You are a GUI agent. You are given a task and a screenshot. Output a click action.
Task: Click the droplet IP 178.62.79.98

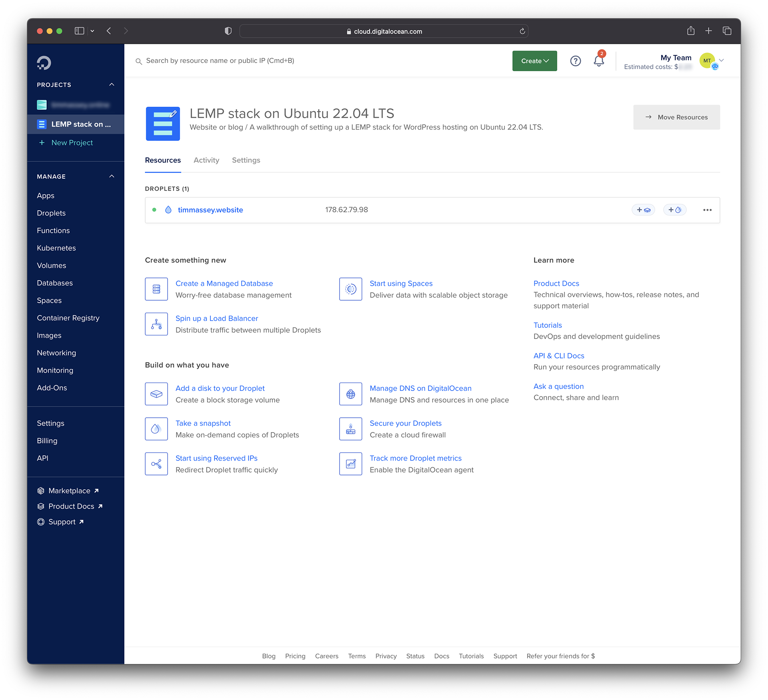(x=346, y=210)
